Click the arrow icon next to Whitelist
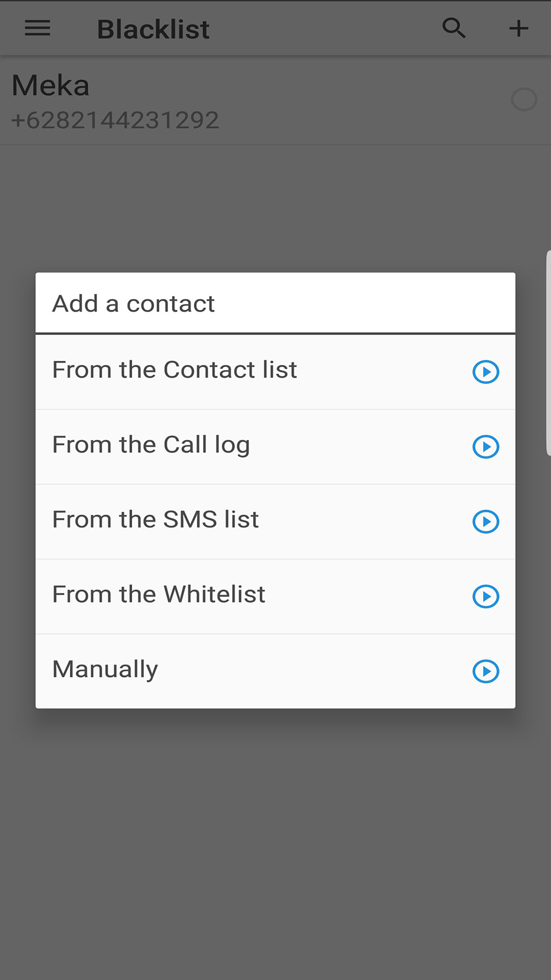 (485, 596)
